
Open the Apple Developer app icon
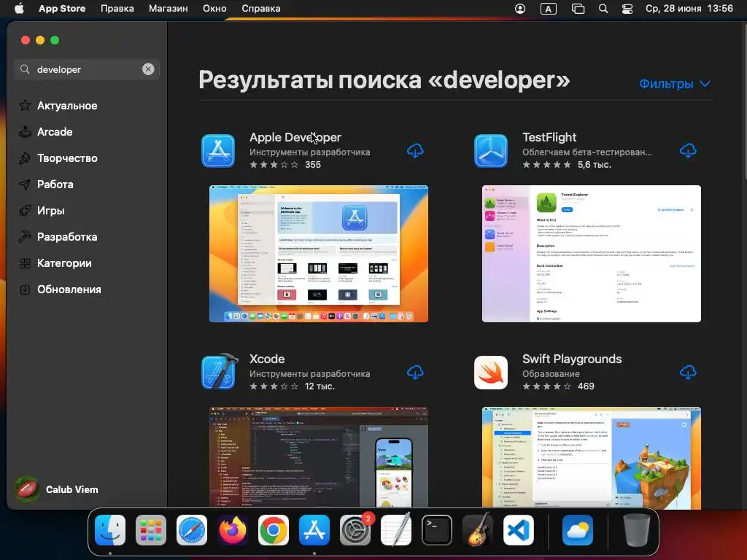coord(218,151)
